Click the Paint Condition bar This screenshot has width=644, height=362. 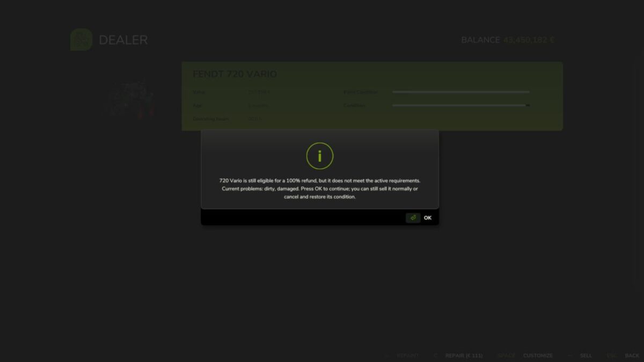point(460,92)
